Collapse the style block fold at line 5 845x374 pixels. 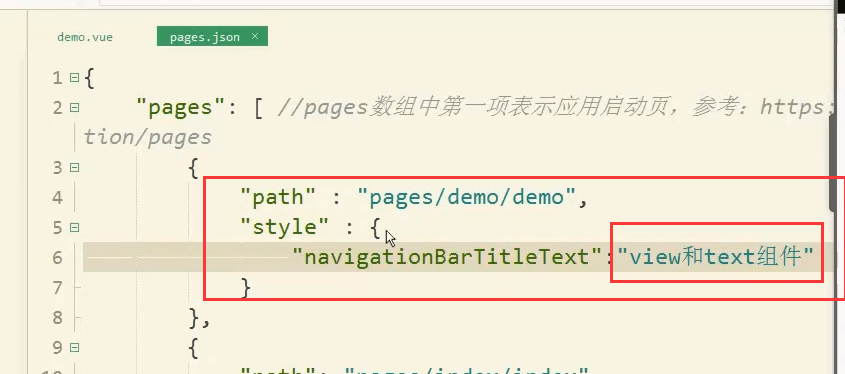[74, 227]
